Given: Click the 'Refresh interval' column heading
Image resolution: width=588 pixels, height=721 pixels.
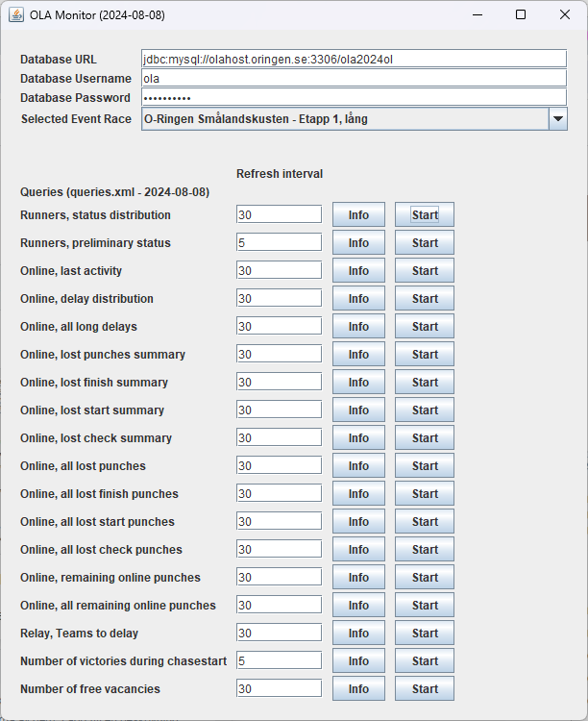Looking at the screenshot, I should coord(280,174).
